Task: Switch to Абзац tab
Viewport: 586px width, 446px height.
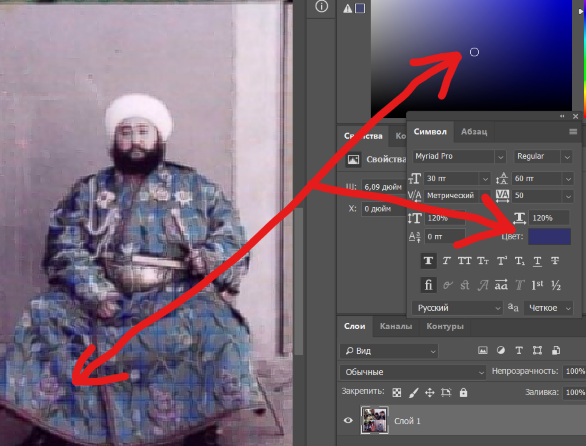Action: click(474, 132)
